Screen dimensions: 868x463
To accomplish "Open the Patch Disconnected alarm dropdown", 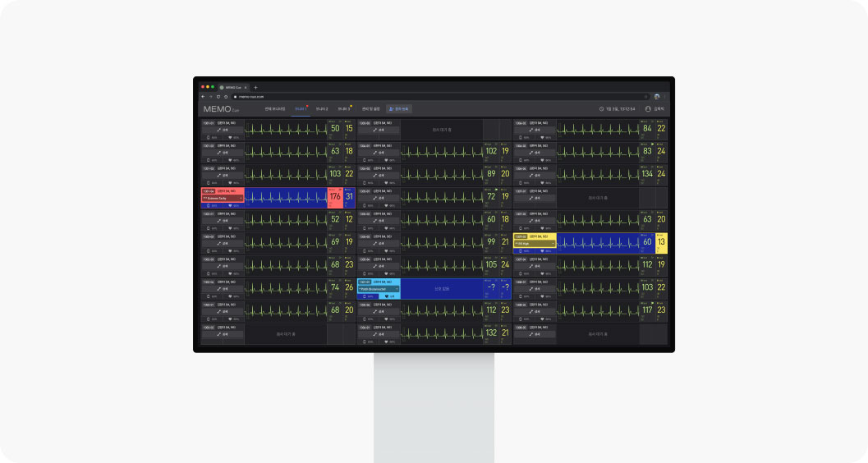I will point(397,289).
